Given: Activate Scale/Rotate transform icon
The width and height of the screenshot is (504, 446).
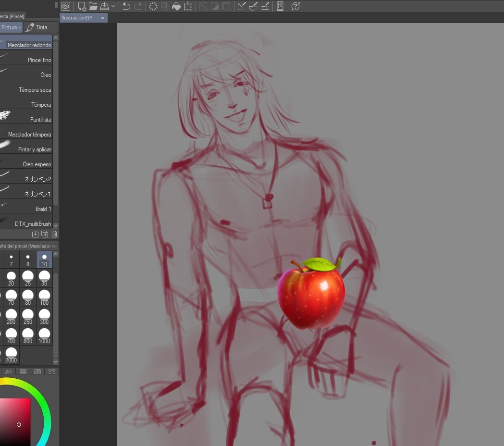Looking at the screenshot, I should [x=188, y=6].
